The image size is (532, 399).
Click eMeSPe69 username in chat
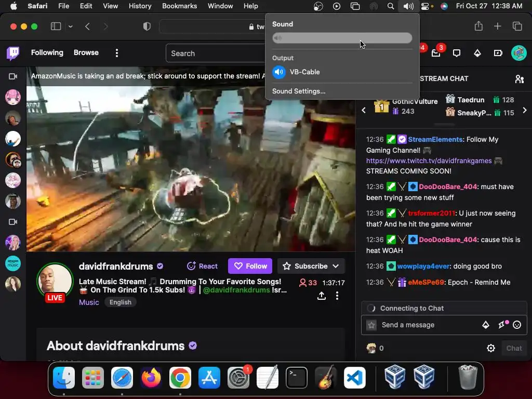(x=426, y=282)
